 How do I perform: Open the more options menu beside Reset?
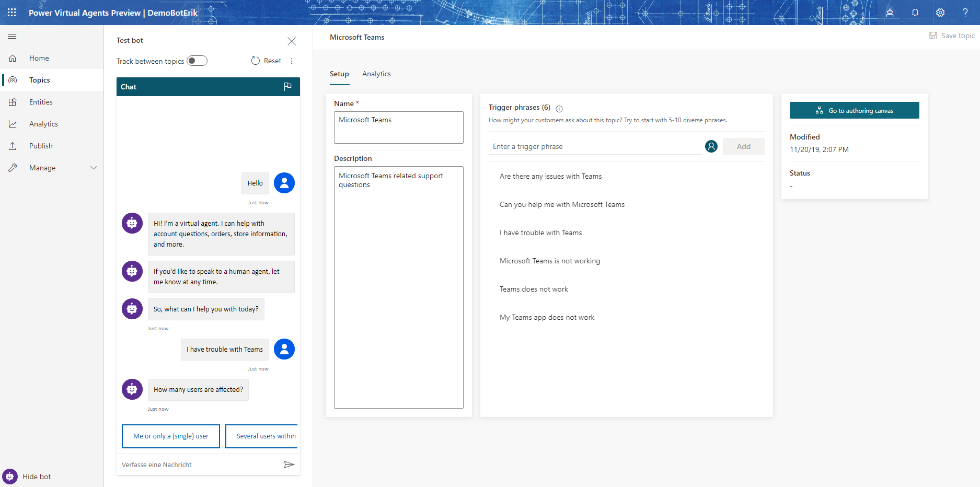(292, 61)
